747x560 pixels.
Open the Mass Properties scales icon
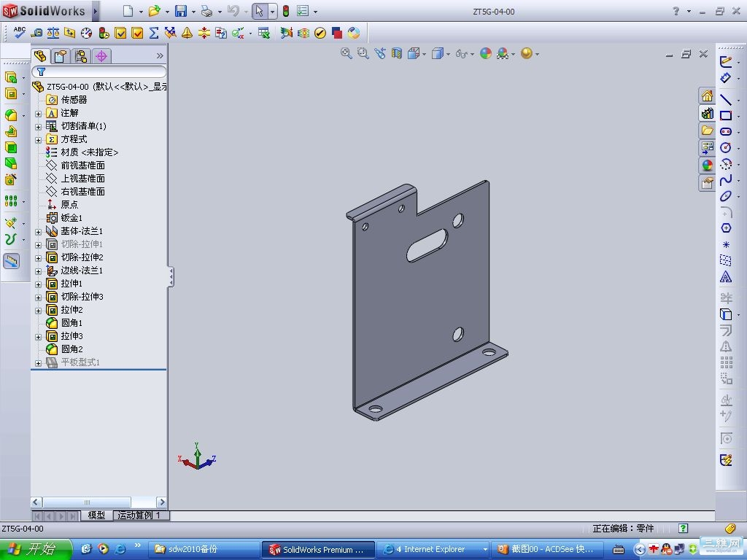click(x=53, y=32)
